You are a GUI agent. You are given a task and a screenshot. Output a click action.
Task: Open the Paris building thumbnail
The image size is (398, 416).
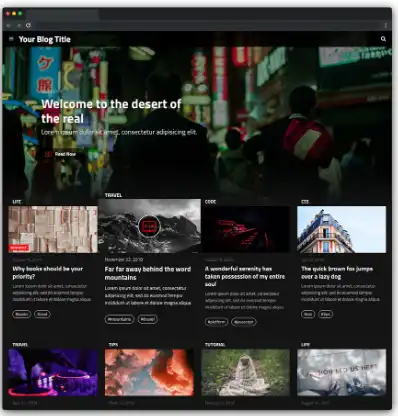pos(342,229)
